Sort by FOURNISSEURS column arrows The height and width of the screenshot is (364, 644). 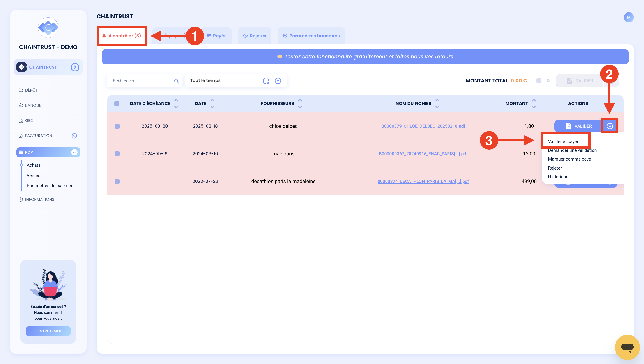[300, 103]
